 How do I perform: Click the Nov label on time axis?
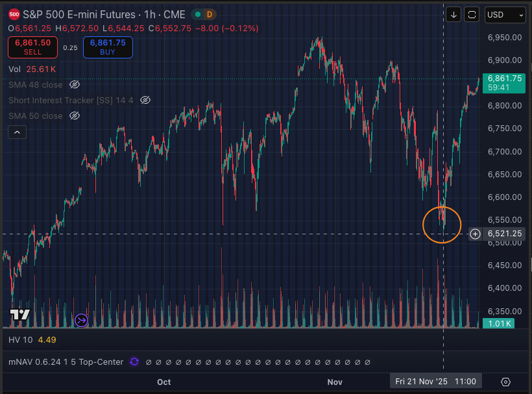click(335, 382)
